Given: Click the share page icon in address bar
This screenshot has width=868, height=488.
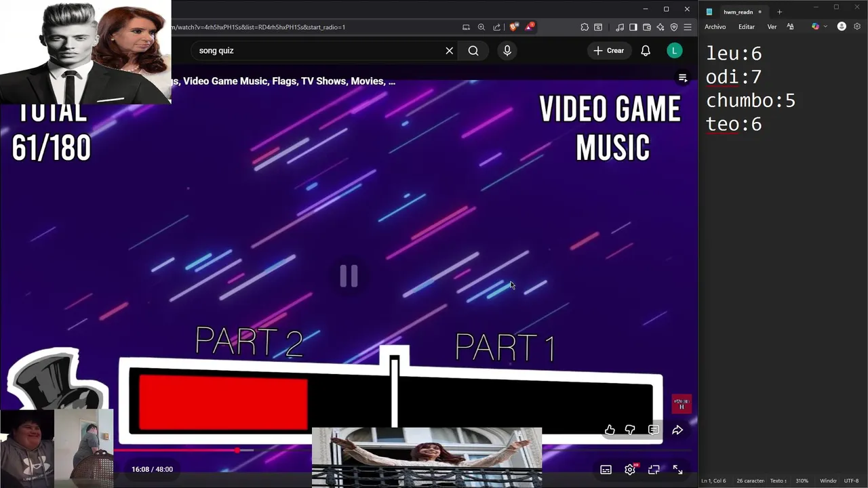Looking at the screenshot, I should tap(496, 27).
